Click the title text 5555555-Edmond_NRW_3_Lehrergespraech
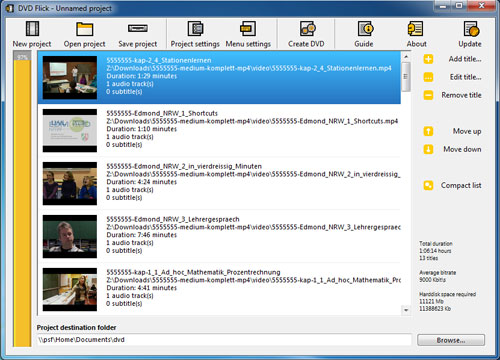500x360 pixels. (173, 219)
